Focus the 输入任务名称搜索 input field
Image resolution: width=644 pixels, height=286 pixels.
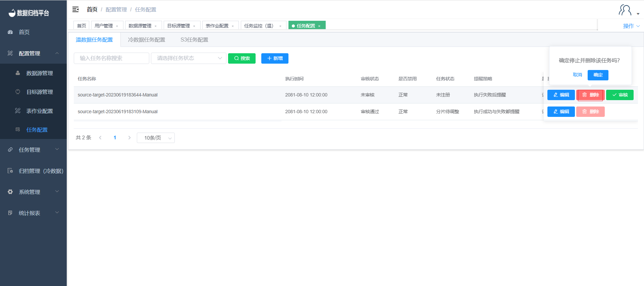111,58
